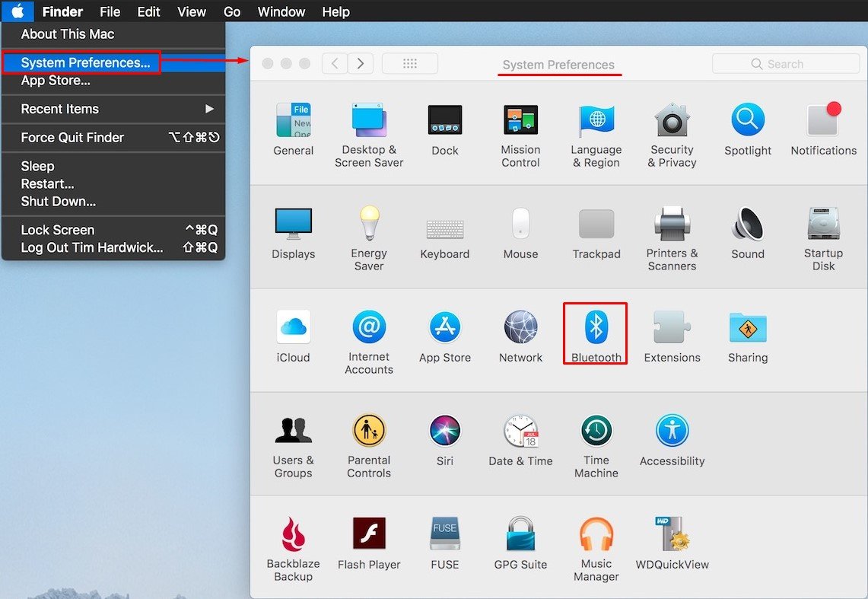This screenshot has width=868, height=599.
Task: Open the File menu
Action: point(110,11)
